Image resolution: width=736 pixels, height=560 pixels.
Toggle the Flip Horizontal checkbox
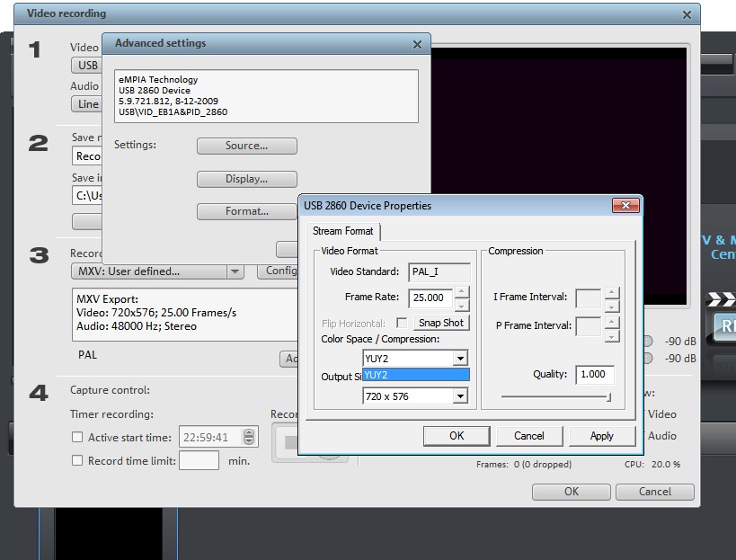[402, 323]
